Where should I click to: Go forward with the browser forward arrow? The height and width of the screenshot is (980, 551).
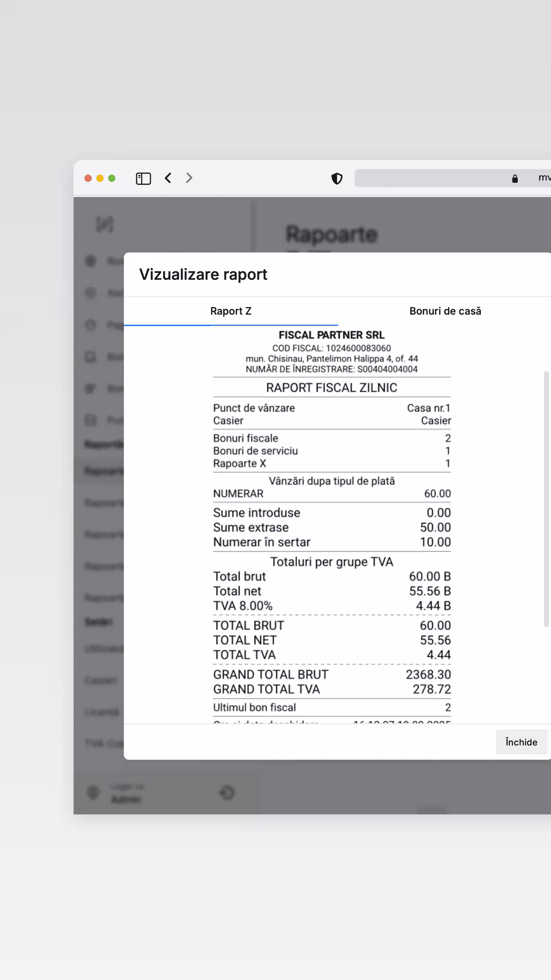click(189, 178)
